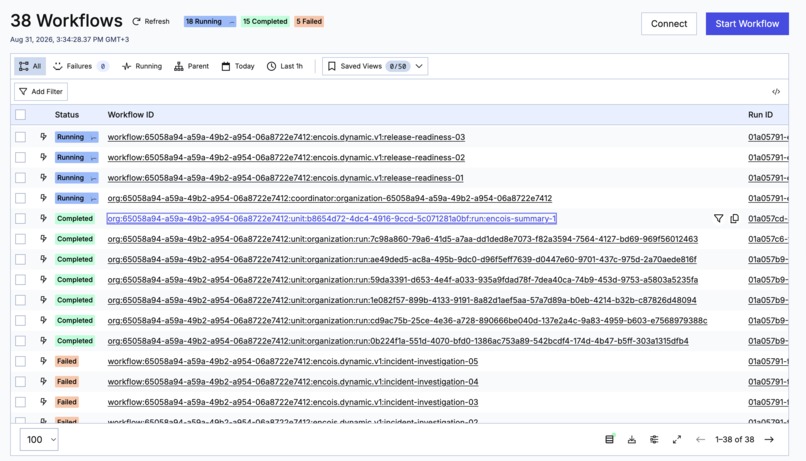This screenshot has width=806, height=461.
Task: Check the incident-investigation-03 row checkbox
Action: click(x=21, y=402)
